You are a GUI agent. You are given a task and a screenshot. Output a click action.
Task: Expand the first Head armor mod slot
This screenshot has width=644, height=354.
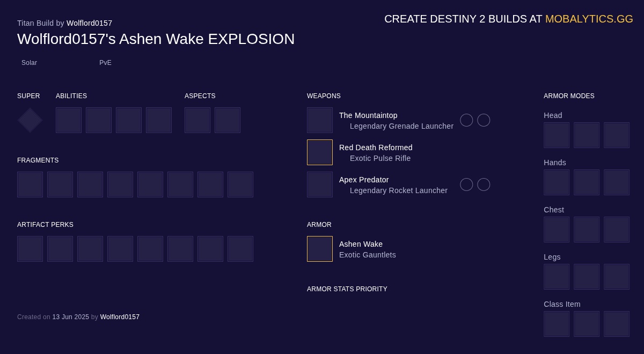click(x=557, y=135)
